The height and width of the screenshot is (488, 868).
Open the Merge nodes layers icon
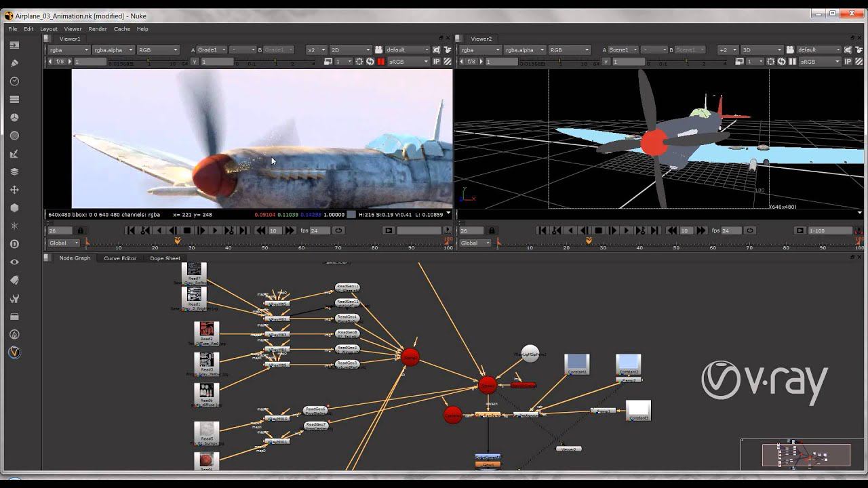coord(14,171)
